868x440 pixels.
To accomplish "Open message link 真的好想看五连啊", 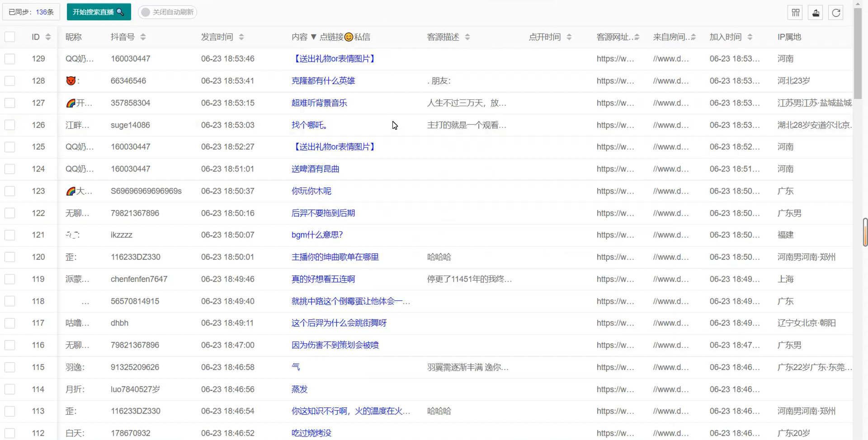I will click(x=323, y=279).
